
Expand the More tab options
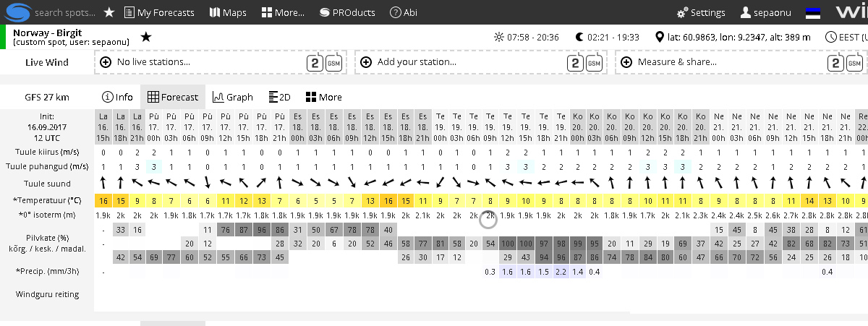pyautogui.click(x=323, y=97)
